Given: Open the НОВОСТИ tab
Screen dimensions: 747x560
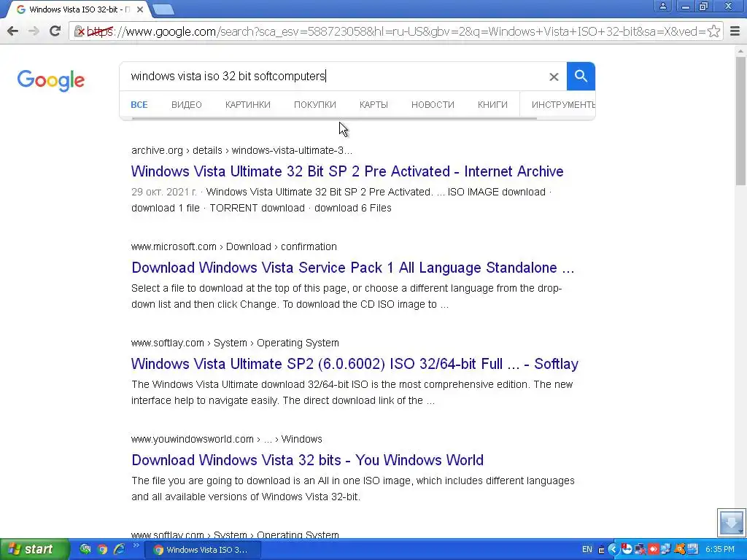Looking at the screenshot, I should tap(433, 105).
